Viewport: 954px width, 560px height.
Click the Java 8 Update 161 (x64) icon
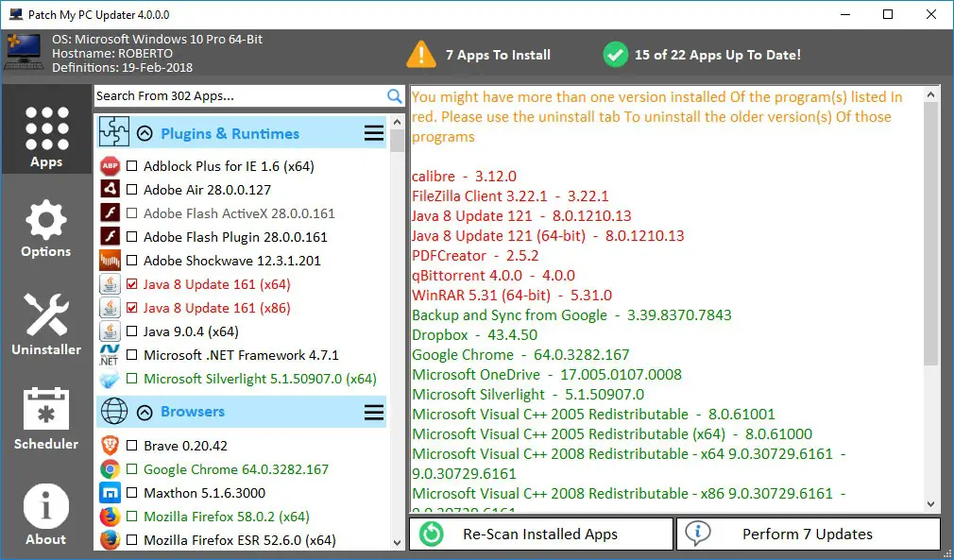[111, 284]
